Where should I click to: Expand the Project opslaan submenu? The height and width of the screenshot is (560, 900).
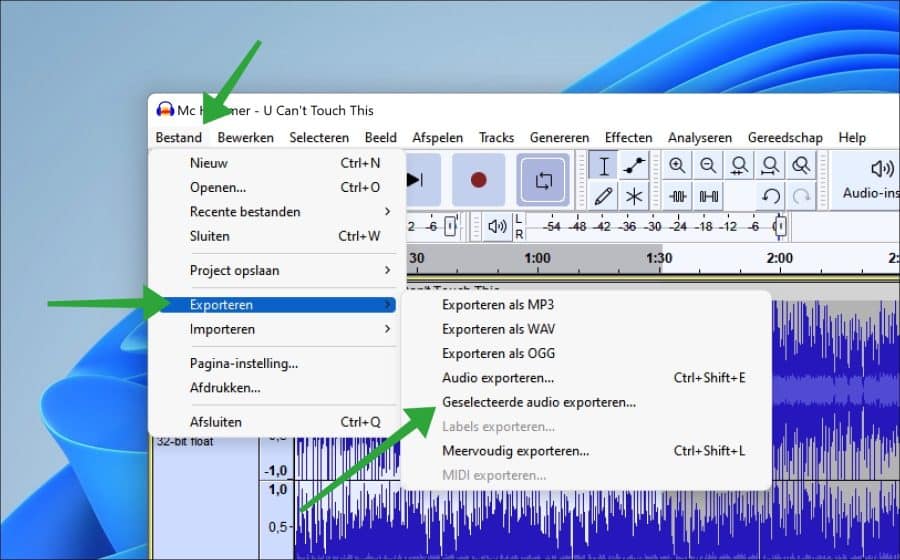[x=277, y=270]
